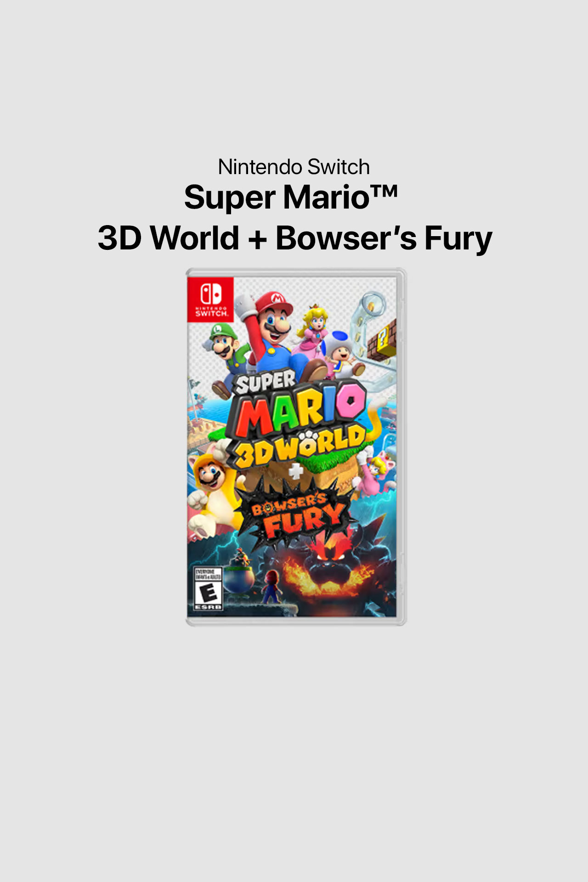Click Bowser Jr. in the clown car

[x=241, y=570]
